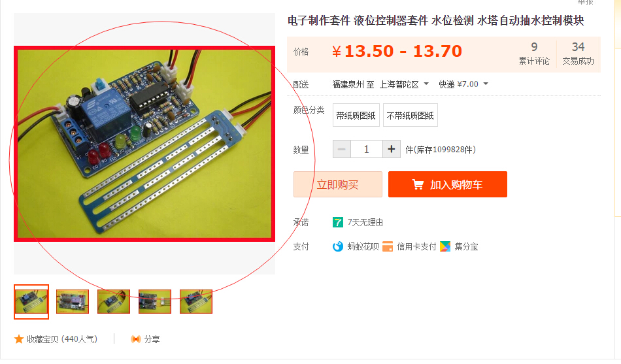The image size is (621, 364).
Task: Expand the 快递 ¥7.00 shipping dropdown
Action: coord(463,84)
